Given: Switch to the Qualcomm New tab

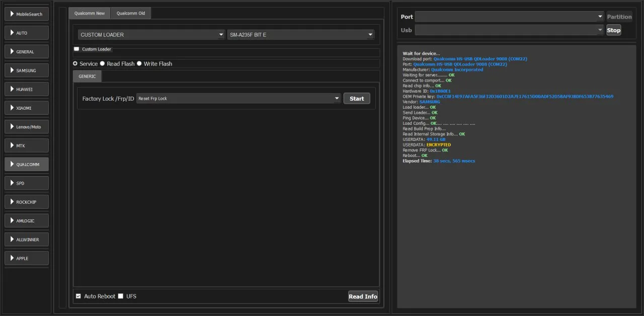Looking at the screenshot, I should click(x=90, y=13).
